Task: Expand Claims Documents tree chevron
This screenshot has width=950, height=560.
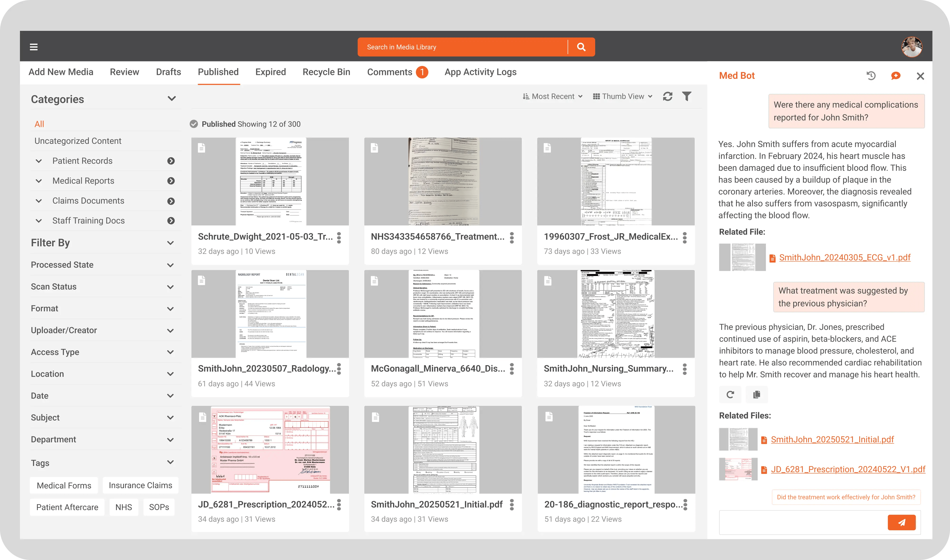Action: [x=38, y=201]
